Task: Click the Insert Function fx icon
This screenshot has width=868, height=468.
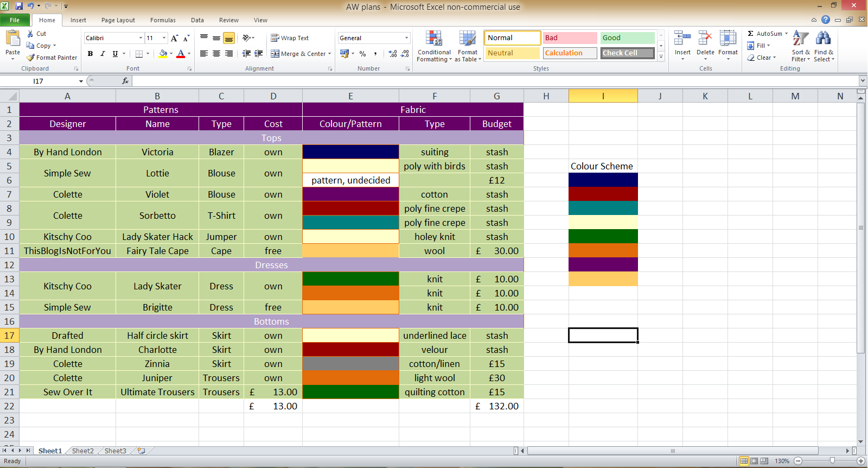Action: coord(125,81)
